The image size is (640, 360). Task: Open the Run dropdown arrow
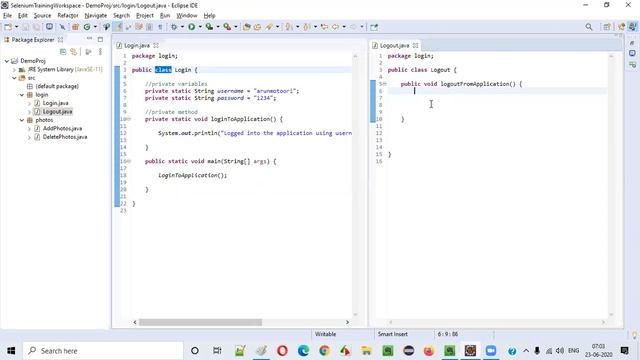click(x=200, y=27)
